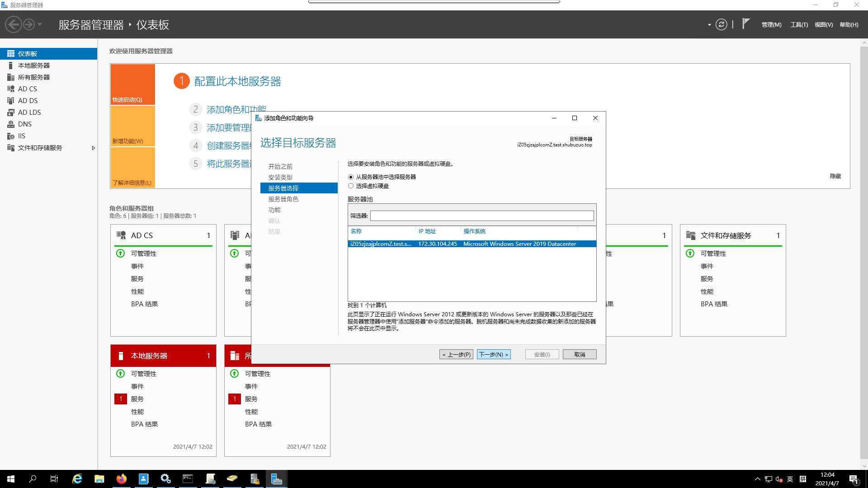Open navigation history dropdown arrow
The height and width of the screenshot is (488, 868).
[40, 24]
